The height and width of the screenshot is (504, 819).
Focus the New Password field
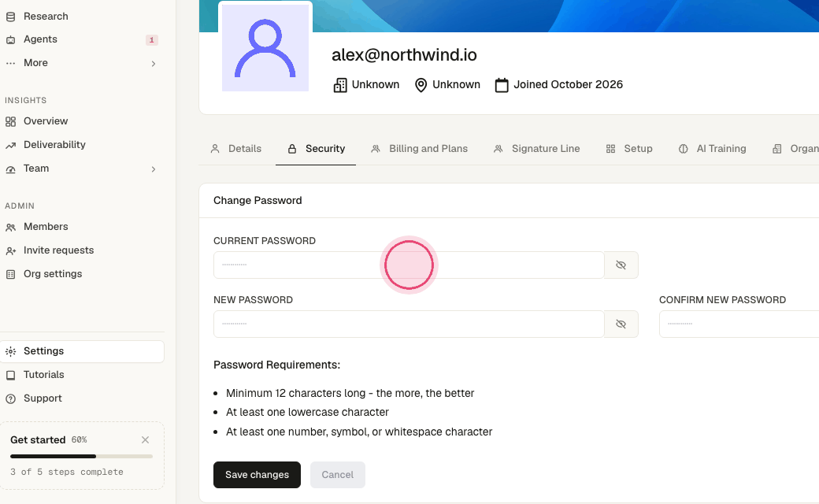click(x=409, y=324)
